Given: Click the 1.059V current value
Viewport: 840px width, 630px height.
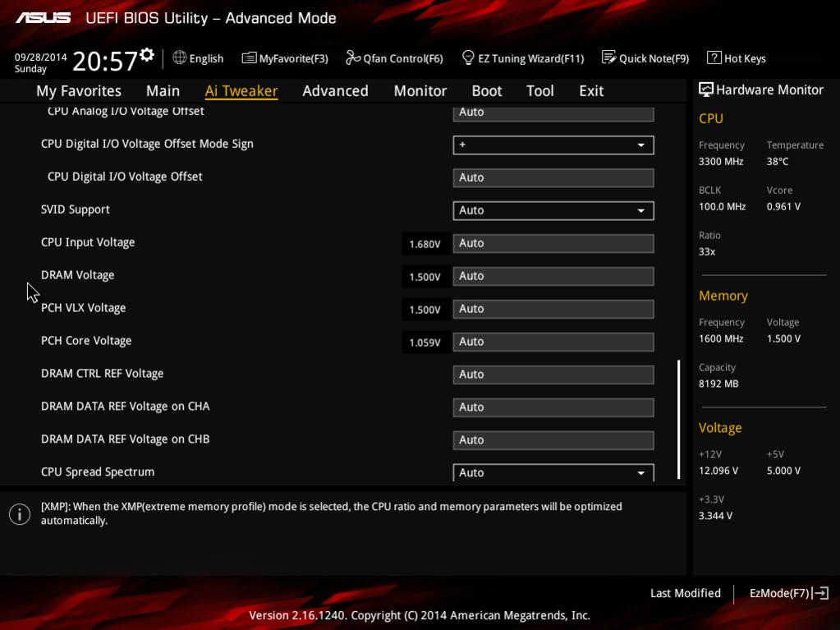Looking at the screenshot, I should [425, 343].
